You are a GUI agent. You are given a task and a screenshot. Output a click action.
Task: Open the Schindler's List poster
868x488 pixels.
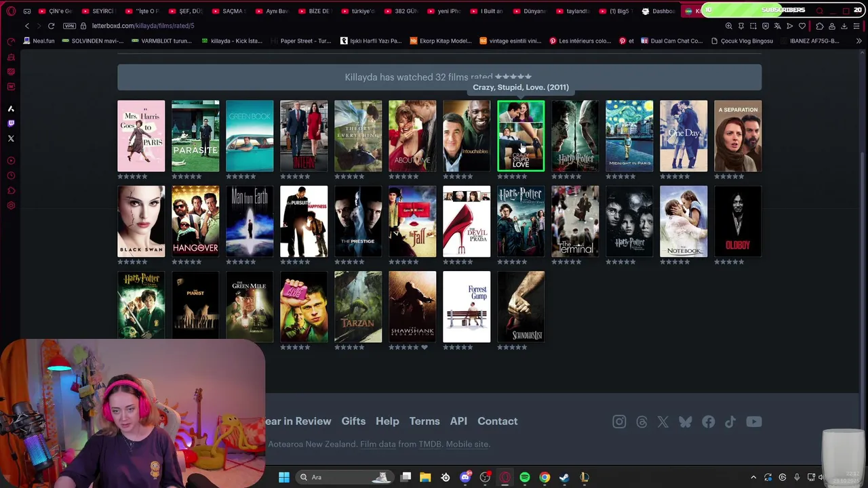tap(521, 306)
